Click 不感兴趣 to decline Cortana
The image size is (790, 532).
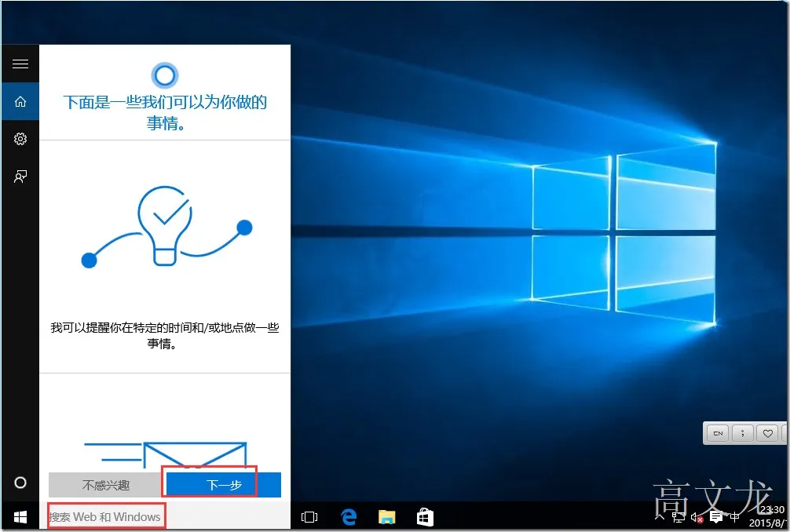106,485
